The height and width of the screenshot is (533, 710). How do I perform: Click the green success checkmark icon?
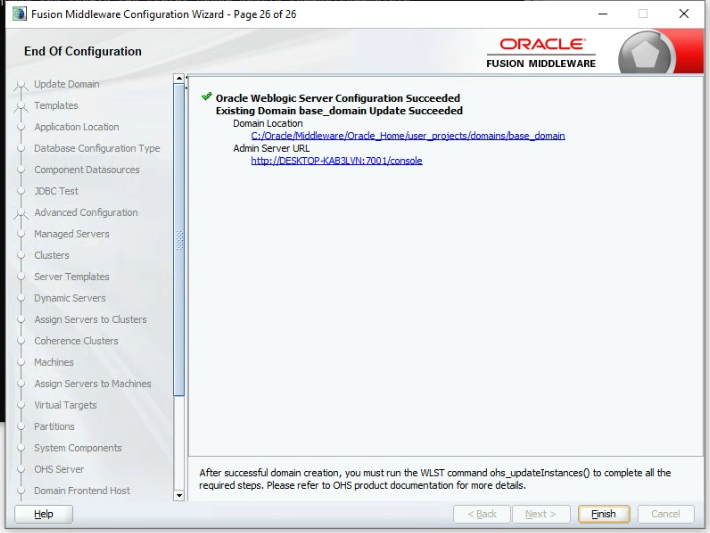tap(206, 96)
